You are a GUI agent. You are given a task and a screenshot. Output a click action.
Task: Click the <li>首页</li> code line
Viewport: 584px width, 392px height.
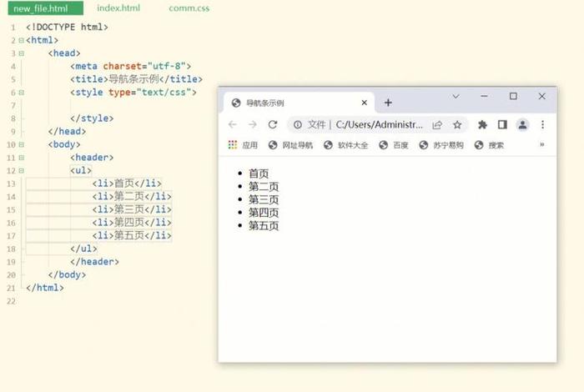(127, 183)
